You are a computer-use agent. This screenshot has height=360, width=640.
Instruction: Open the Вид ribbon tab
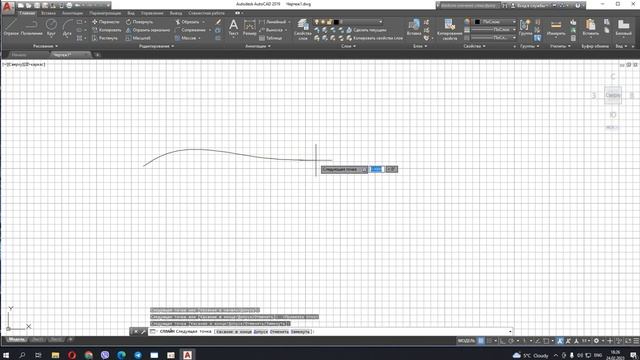131,13
